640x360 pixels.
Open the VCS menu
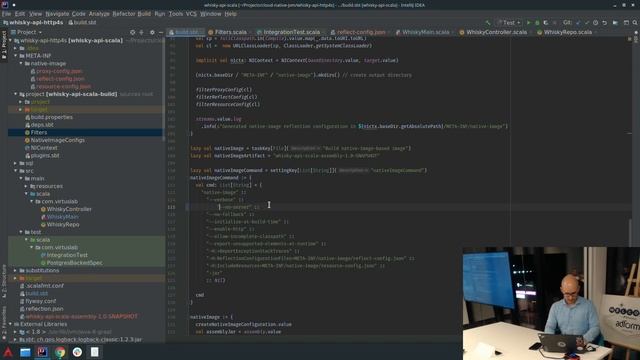[x=191, y=14]
